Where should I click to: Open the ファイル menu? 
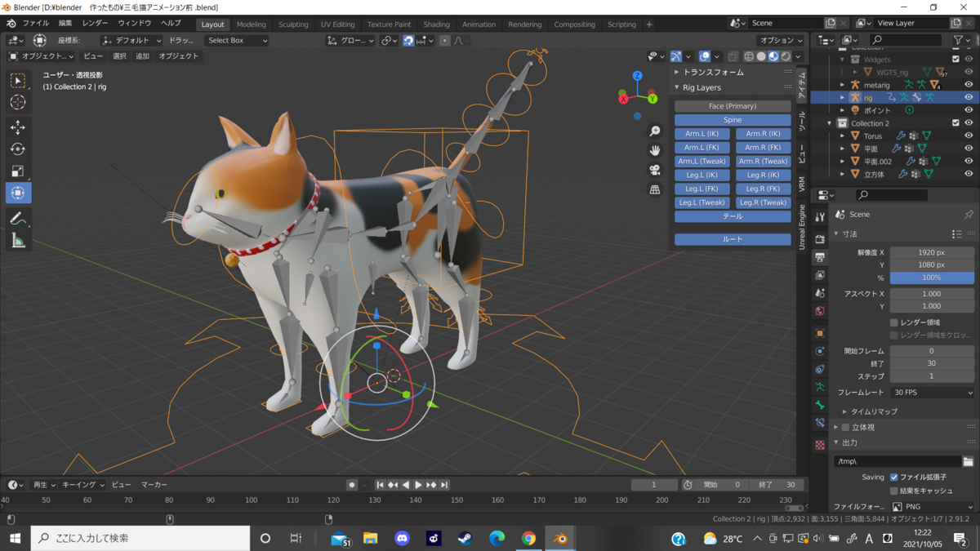pos(35,24)
